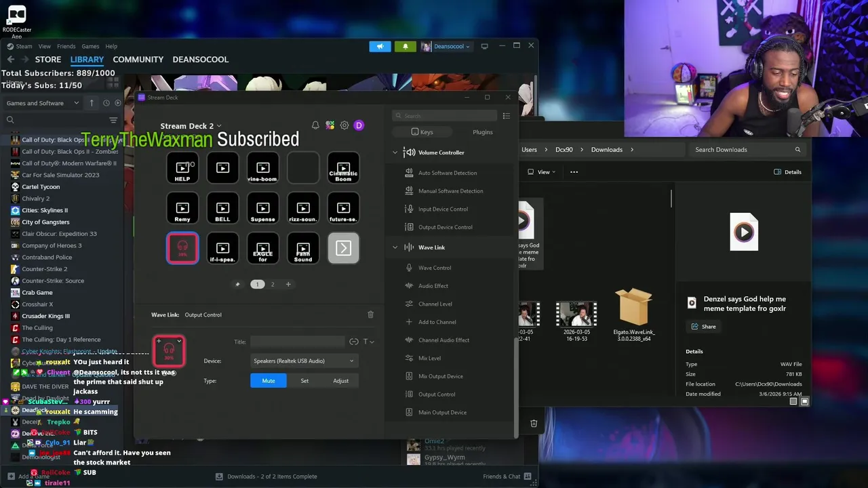Open Steam Downloads status link
868x488 pixels.
tap(267, 476)
